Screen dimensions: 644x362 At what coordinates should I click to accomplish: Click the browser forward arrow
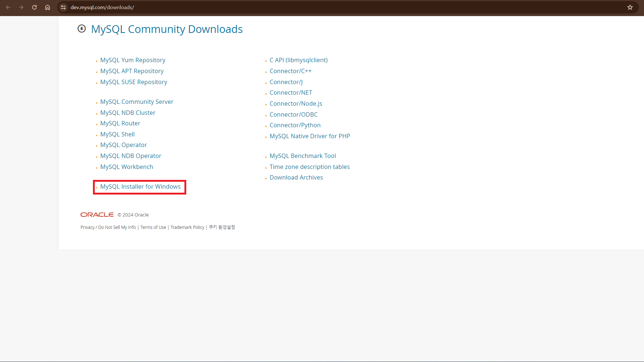click(x=21, y=7)
